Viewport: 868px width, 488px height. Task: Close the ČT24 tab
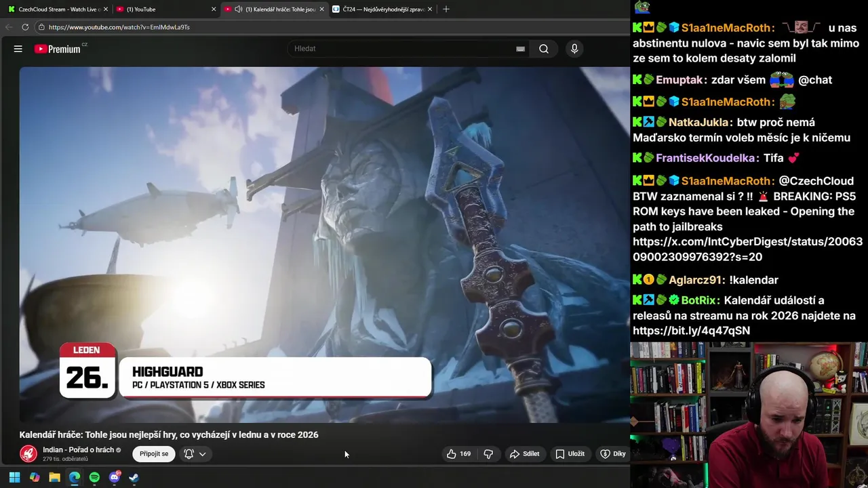[x=431, y=9]
